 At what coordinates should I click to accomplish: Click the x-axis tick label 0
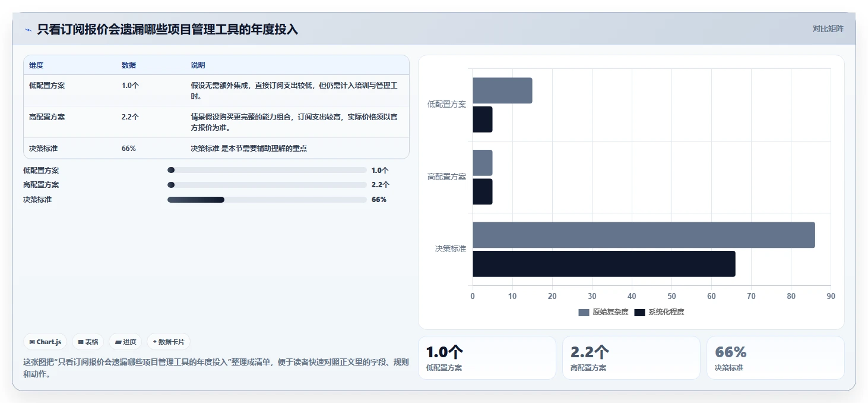(x=473, y=296)
